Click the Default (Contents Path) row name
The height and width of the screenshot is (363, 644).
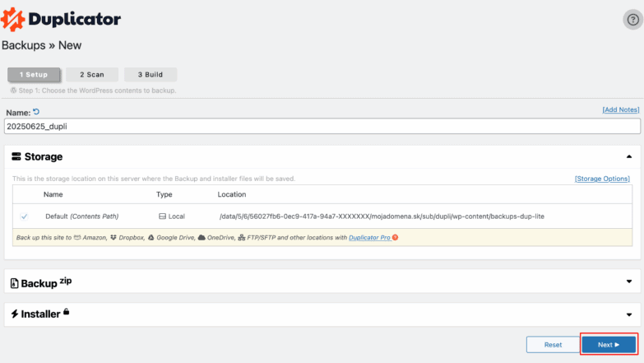tap(81, 216)
